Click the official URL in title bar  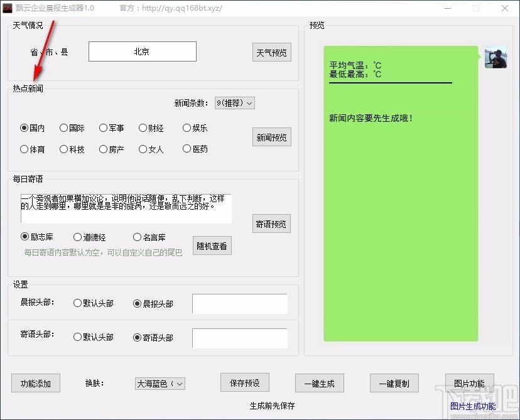pyautogui.click(x=182, y=8)
